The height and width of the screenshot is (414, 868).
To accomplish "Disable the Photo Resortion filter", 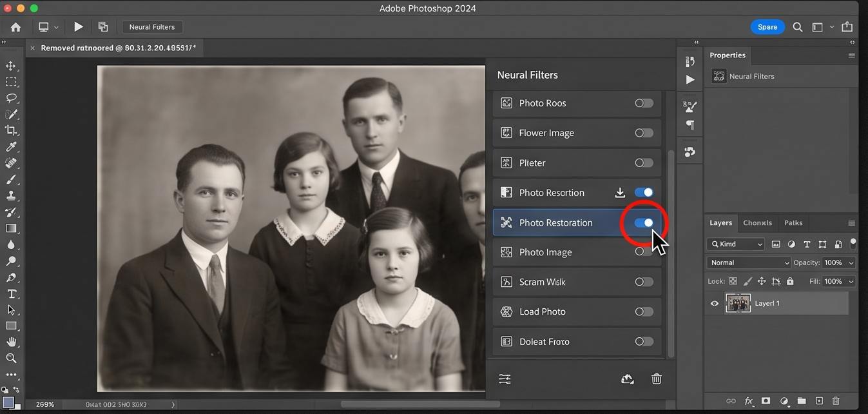I will click(x=644, y=192).
